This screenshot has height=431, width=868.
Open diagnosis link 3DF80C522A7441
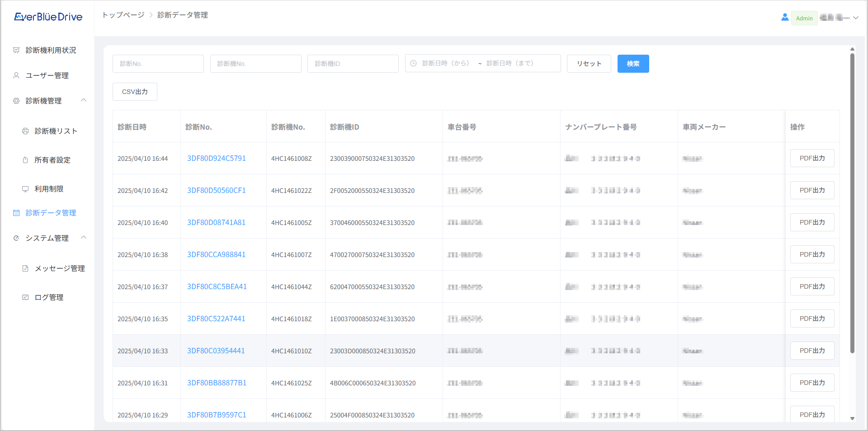(x=216, y=319)
